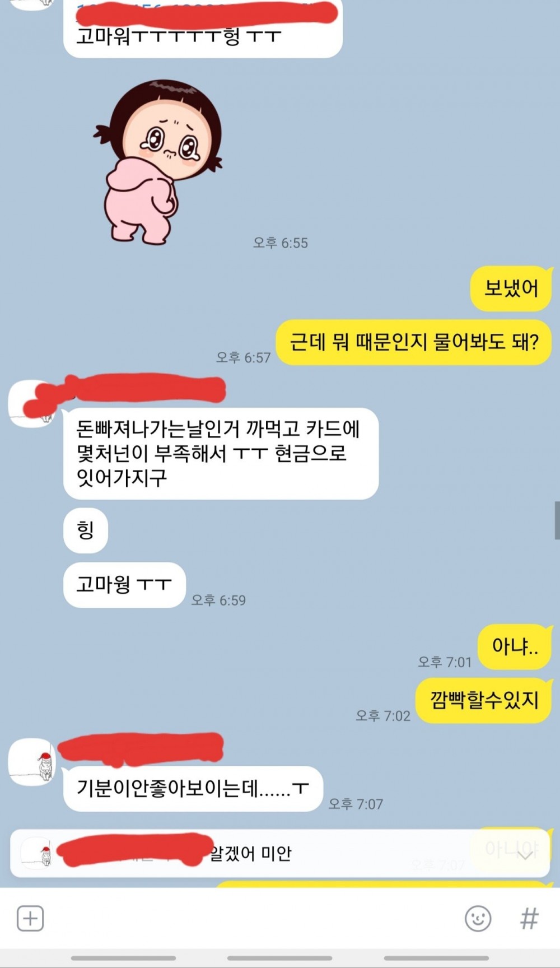The image size is (560, 968).
Task: Tap the 돈빠져나가는날인거 message bubble
Action: coord(221,453)
